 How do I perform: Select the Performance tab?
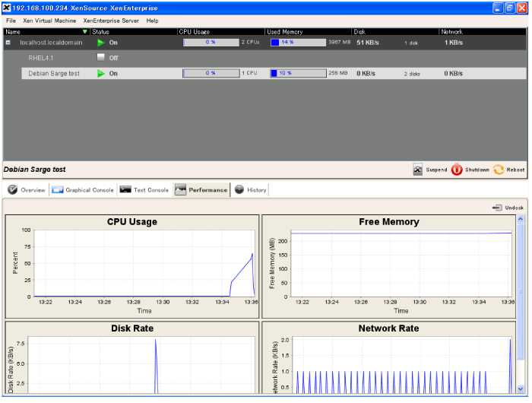pyautogui.click(x=201, y=190)
